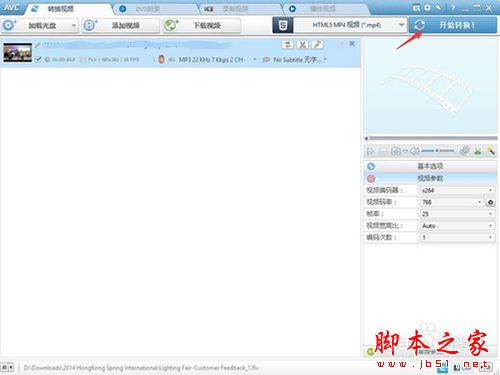Click the preview seek progress bar
Image resolution: width=500 pixels, height=375 pixels.
(431, 138)
